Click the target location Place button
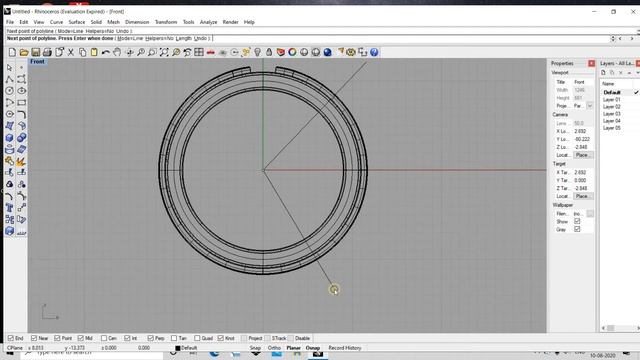The image size is (640, 360). point(583,196)
